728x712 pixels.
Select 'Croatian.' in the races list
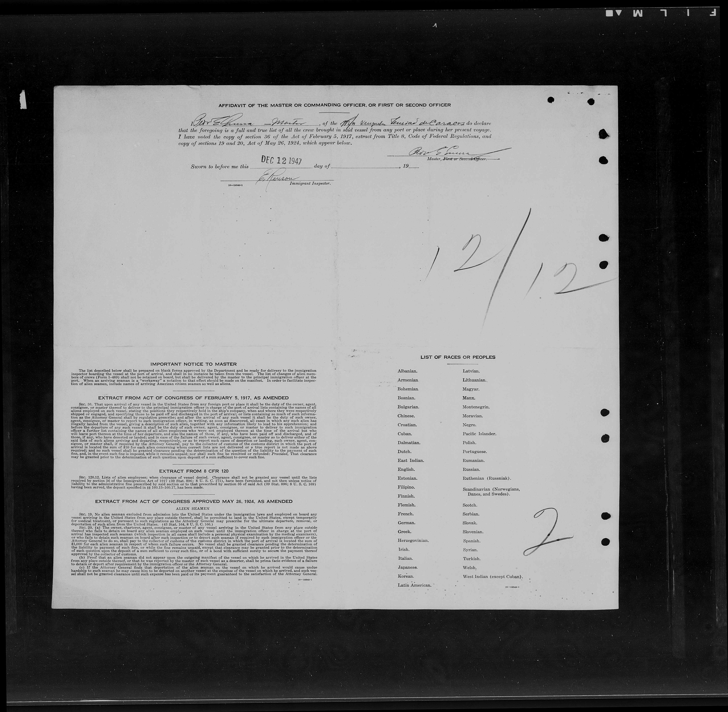point(407,425)
